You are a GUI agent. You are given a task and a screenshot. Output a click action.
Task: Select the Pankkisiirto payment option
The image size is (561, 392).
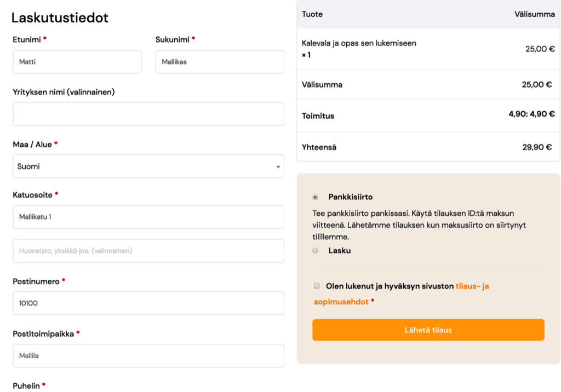pos(315,197)
